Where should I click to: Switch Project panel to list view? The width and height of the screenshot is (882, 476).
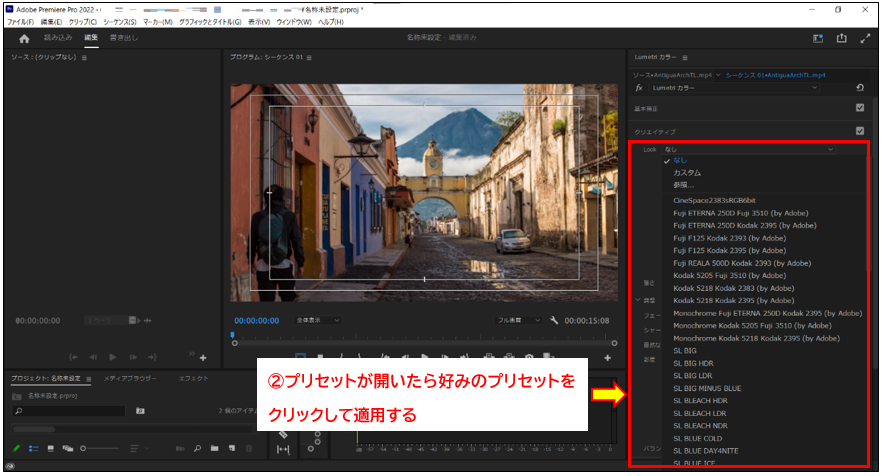[x=34, y=448]
